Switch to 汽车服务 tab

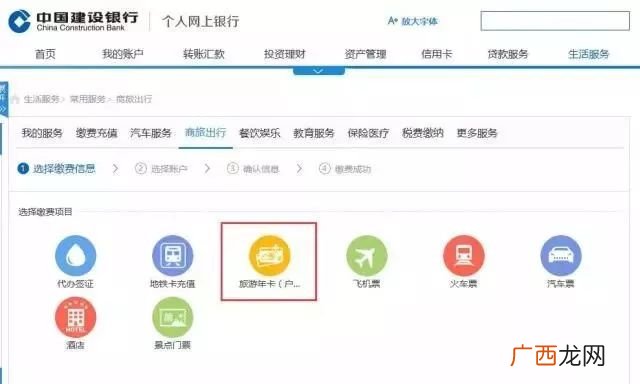click(x=151, y=133)
